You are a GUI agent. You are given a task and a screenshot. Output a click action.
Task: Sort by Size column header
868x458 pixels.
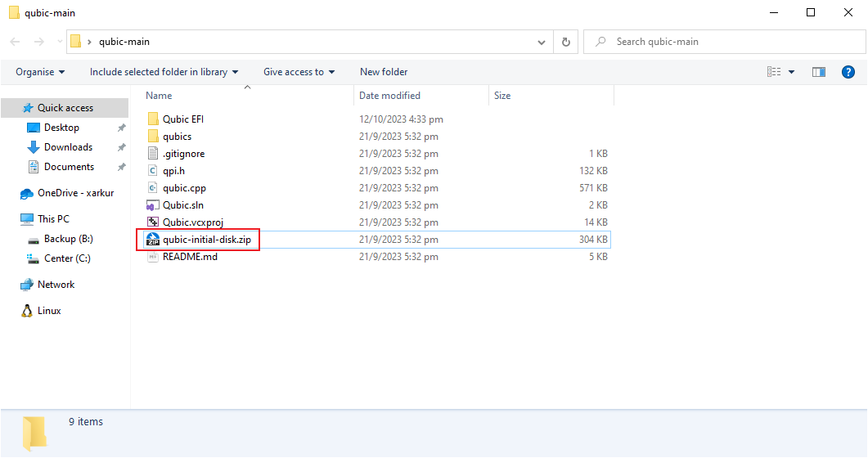(x=502, y=96)
